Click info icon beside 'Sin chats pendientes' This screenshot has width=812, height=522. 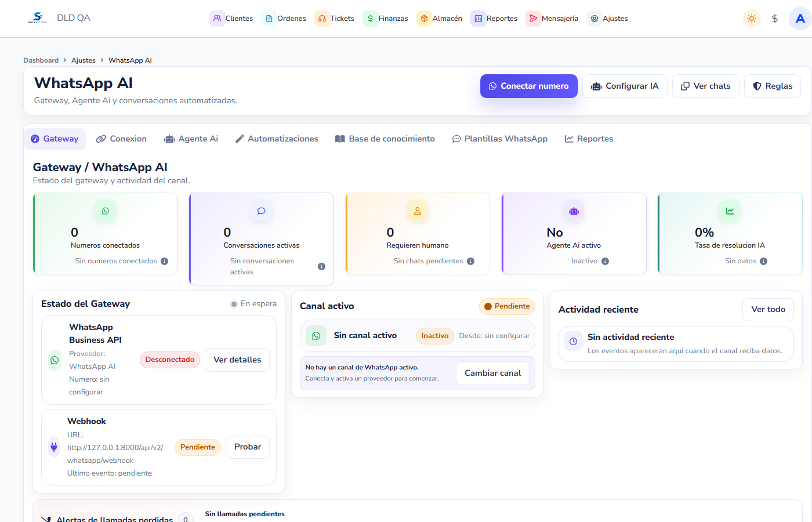(471, 262)
